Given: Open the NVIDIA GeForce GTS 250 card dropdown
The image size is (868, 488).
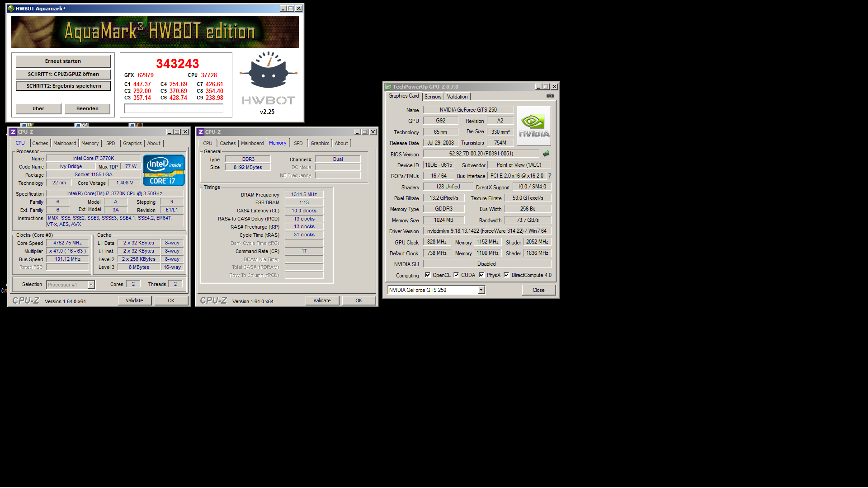Looking at the screenshot, I should point(481,290).
